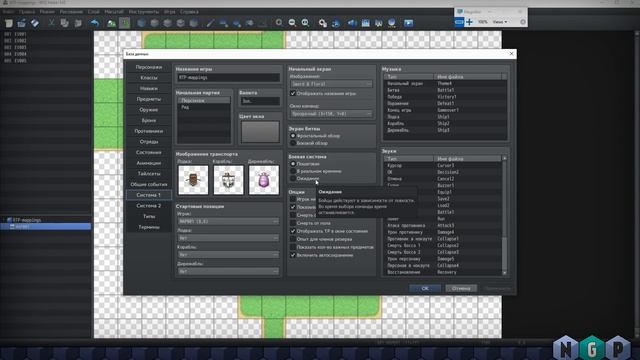Open 'Дирижабль' start position selector
The width and height of the screenshot is (640, 360).
pos(228,271)
